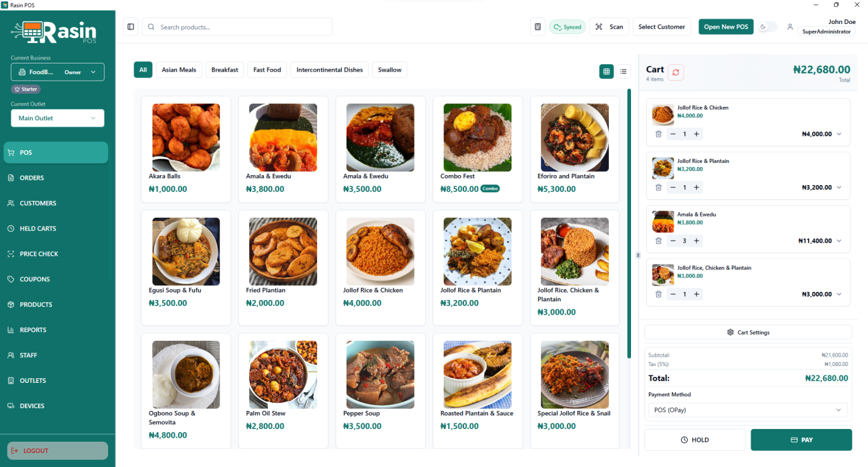The image size is (868, 467).
Task: Open the Price Check page
Action: point(56,254)
